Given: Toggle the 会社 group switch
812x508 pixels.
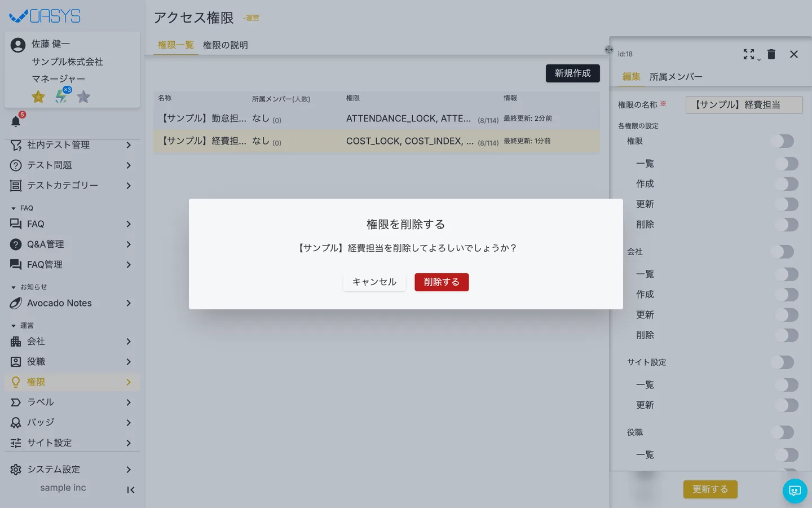Looking at the screenshot, I should point(783,252).
